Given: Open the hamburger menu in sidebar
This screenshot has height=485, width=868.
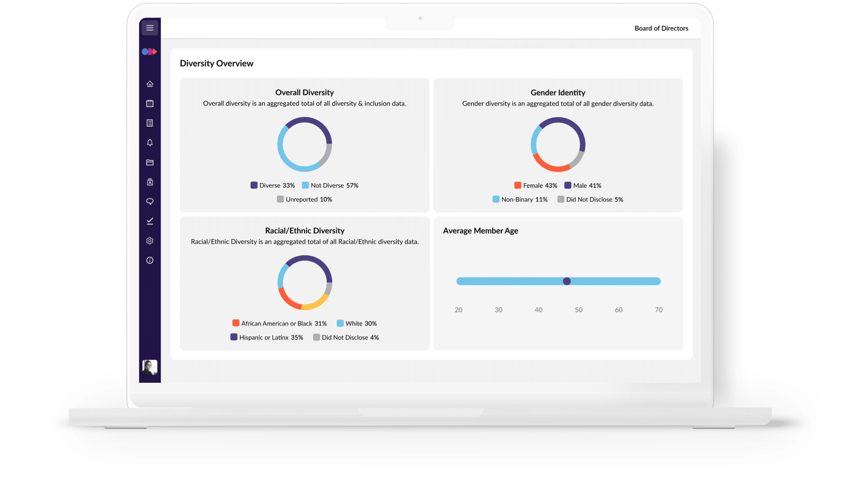Looking at the screenshot, I should pyautogui.click(x=150, y=28).
